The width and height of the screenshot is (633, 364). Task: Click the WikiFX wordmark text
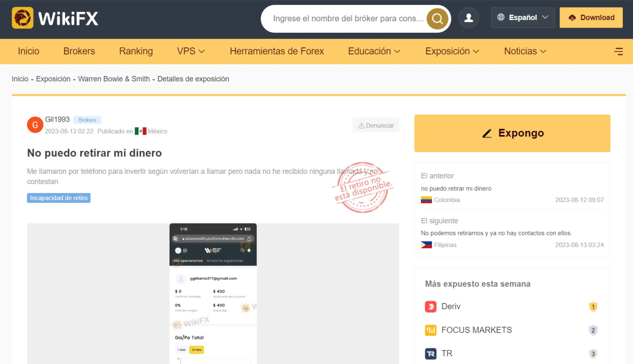pyautogui.click(x=68, y=18)
